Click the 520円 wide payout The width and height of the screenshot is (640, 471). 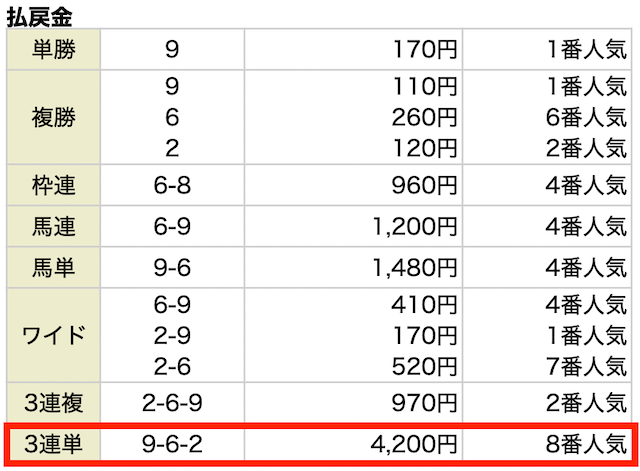(424, 366)
